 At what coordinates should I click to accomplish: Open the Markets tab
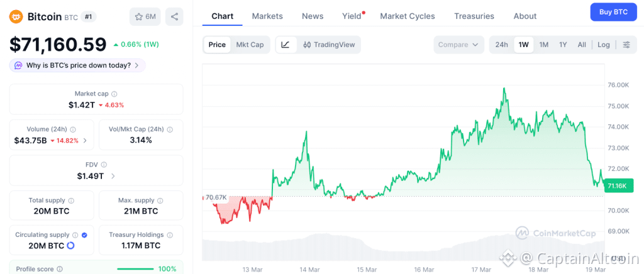point(267,16)
